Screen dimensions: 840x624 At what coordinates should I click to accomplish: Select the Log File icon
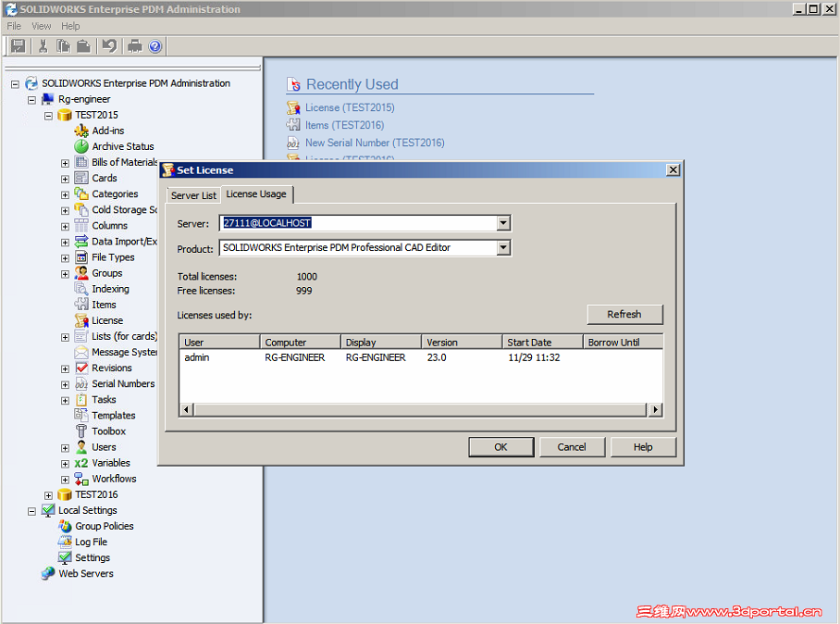point(65,542)
